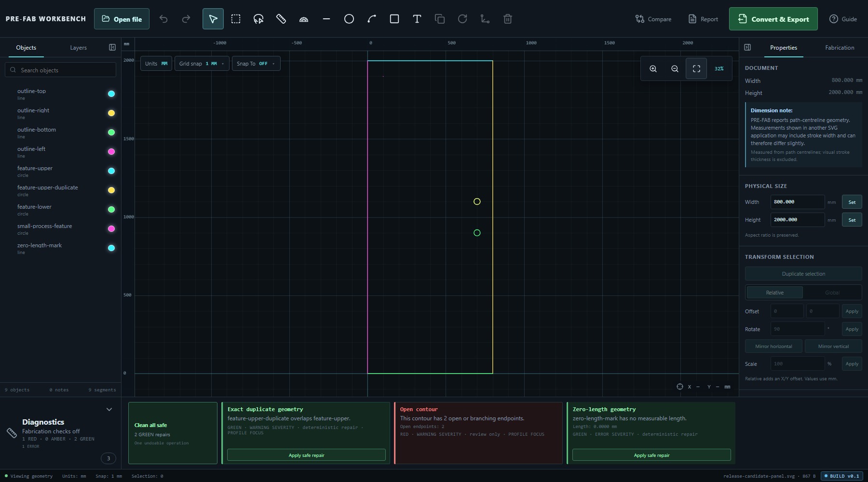Click the Search objects field
Viewport: 868px width, 482px height.
tap(61, 70)
